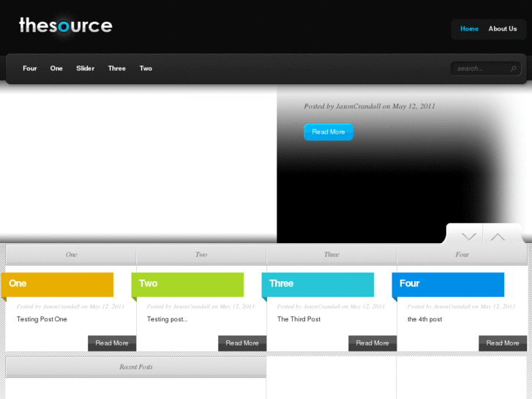Viewport: 532px width, 399px height.
Task: Select the Two tab header
Action: (x=201, y=254)
